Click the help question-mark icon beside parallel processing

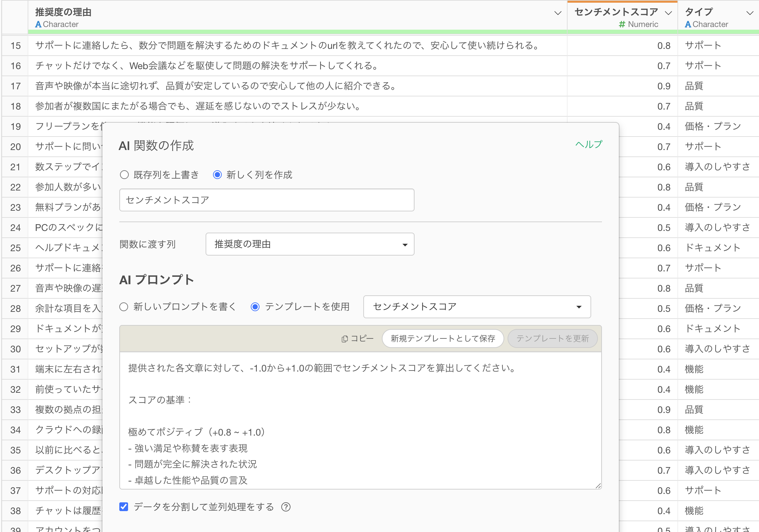click(x=286, y=507)
